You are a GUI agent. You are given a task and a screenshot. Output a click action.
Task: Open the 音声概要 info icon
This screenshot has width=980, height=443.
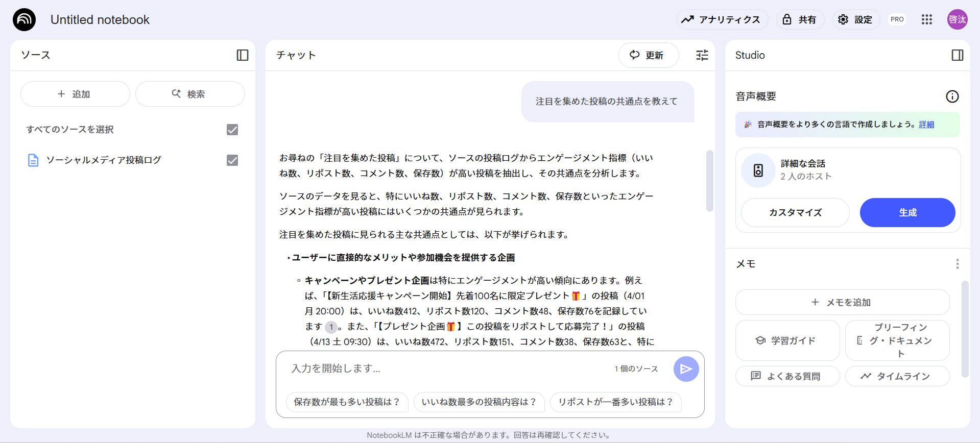pyautogui.click(x=952, y=96)
